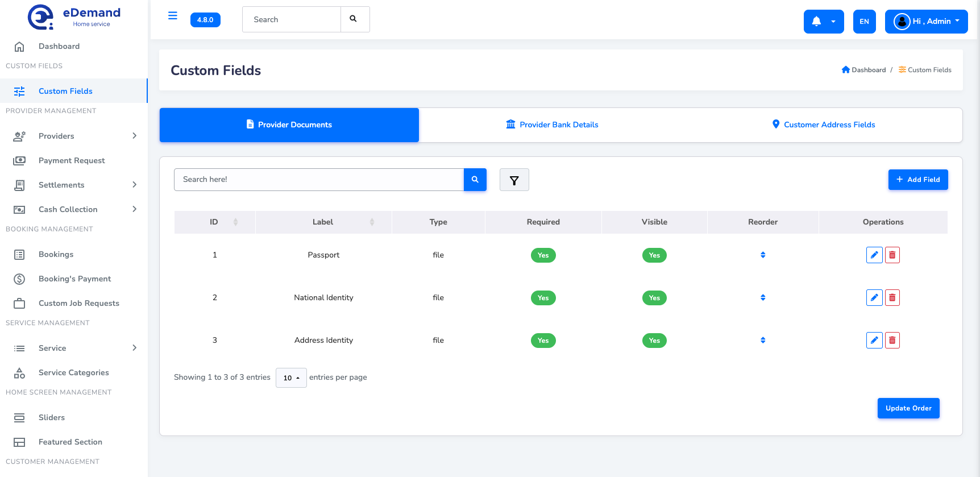Click Visible Yes badge for National Identity
Image resolution: width=980 pixels, height=477 pixels.
[654, 298]
